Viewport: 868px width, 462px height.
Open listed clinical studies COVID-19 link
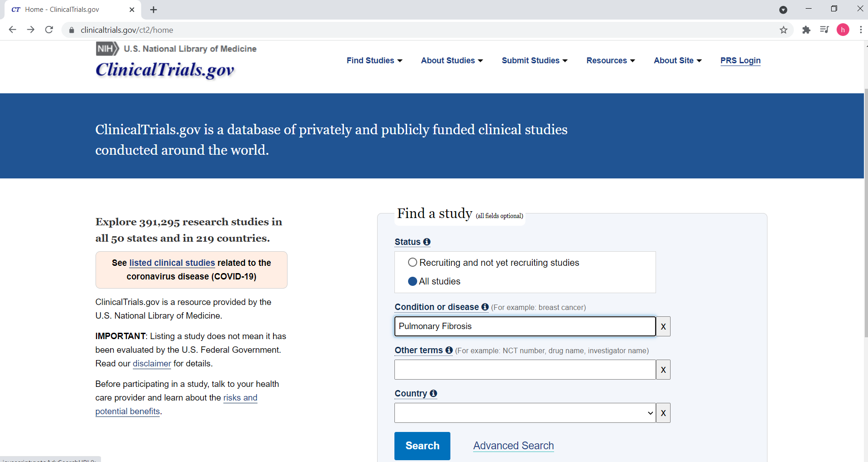click(x=172, y=263)
